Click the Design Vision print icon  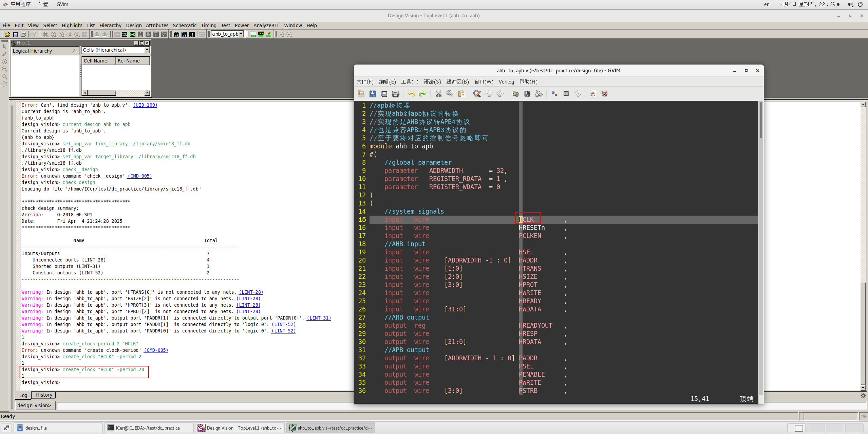click(23, 34)
